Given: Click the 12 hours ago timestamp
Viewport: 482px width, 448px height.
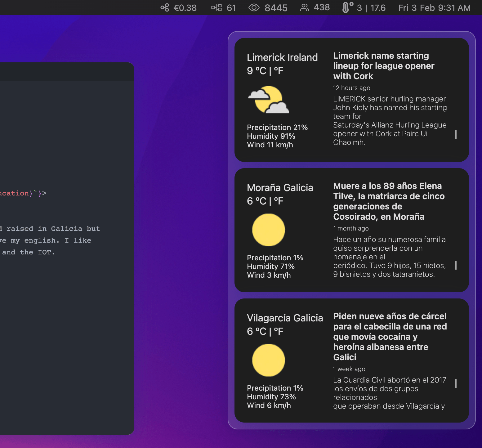Looking at the screenshot, I should 352,88.
